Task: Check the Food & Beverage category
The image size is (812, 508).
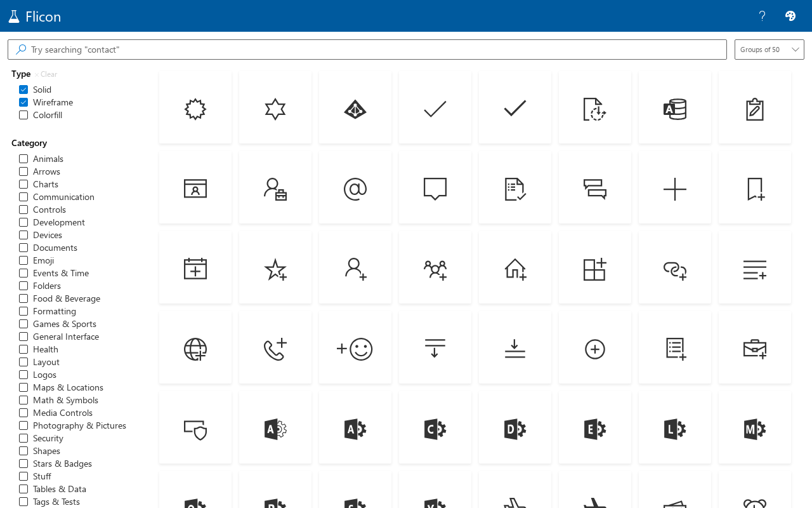Action: tap(23, 298)
